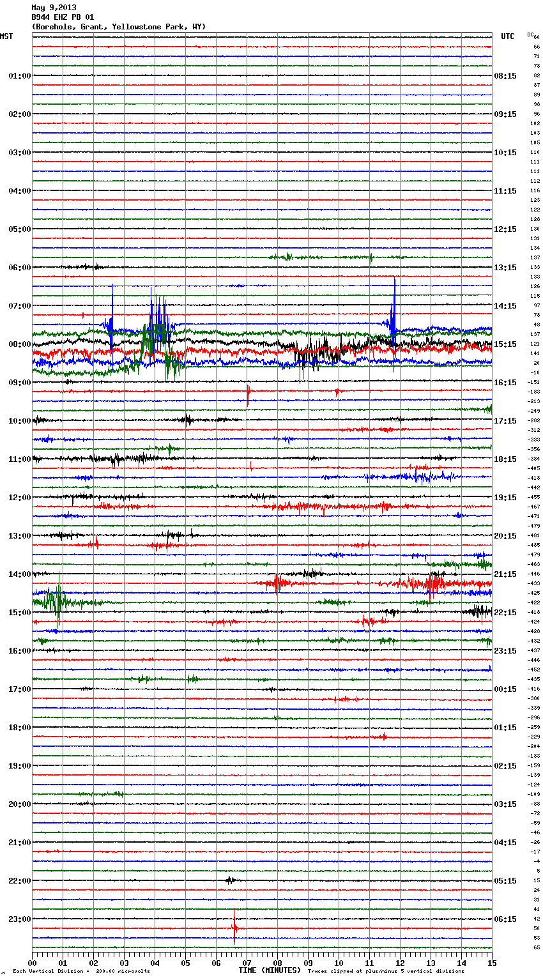Click the UTC time label '22:15'

(x=505, y=613)
